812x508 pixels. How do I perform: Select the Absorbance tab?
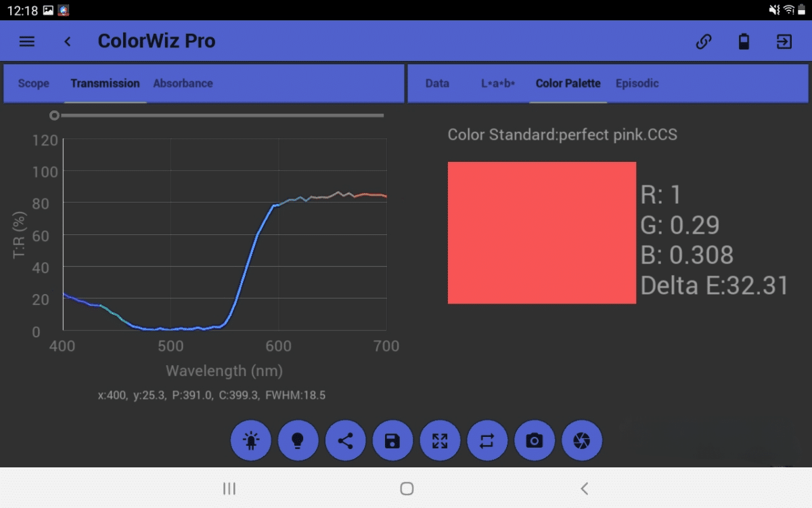click(183, 83)
